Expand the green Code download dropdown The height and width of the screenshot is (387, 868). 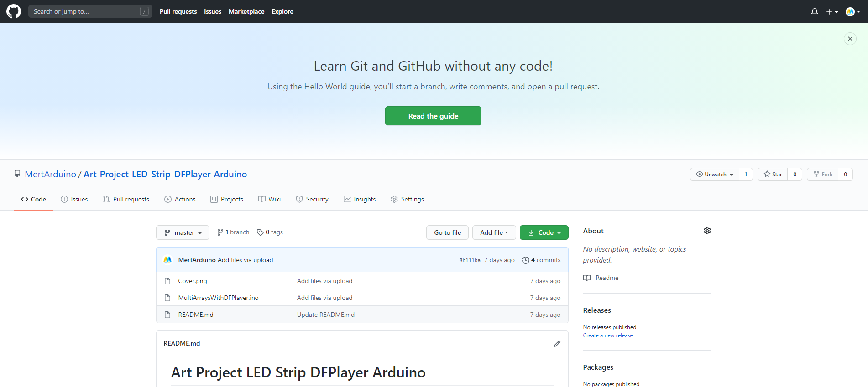click(x=544, y=232)
